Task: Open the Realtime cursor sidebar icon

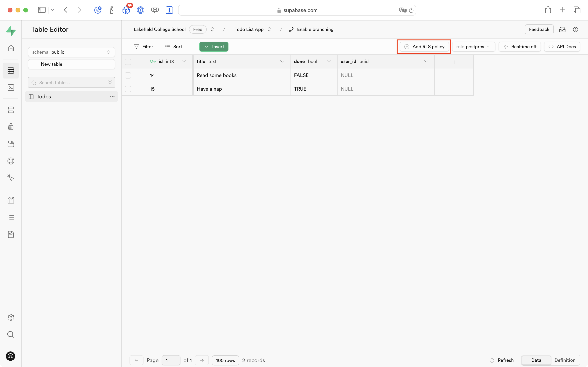Action: pyautogui.click(x=11, y=178)
